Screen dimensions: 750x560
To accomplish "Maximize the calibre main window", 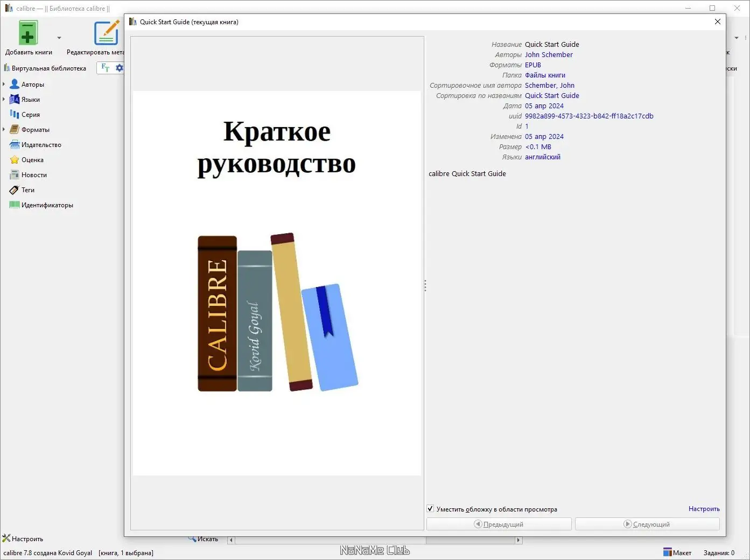I will (x=712, y=8).
